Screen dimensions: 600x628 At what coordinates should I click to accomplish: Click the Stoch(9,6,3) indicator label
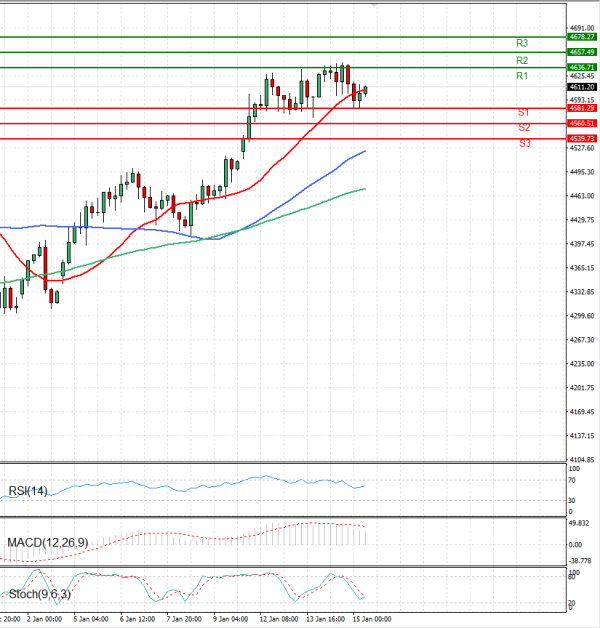(39, 595)
